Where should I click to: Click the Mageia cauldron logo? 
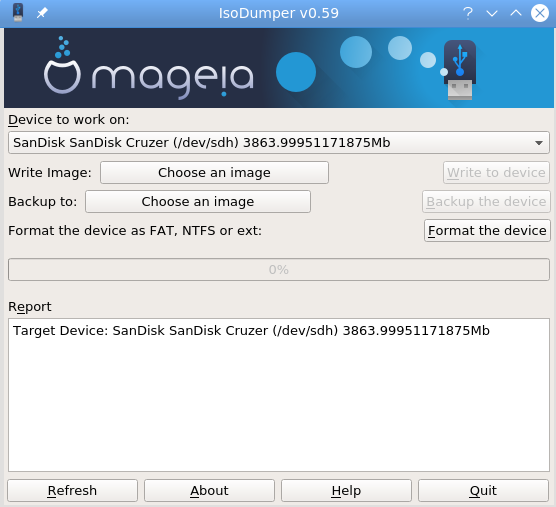(x=62, y=66)
